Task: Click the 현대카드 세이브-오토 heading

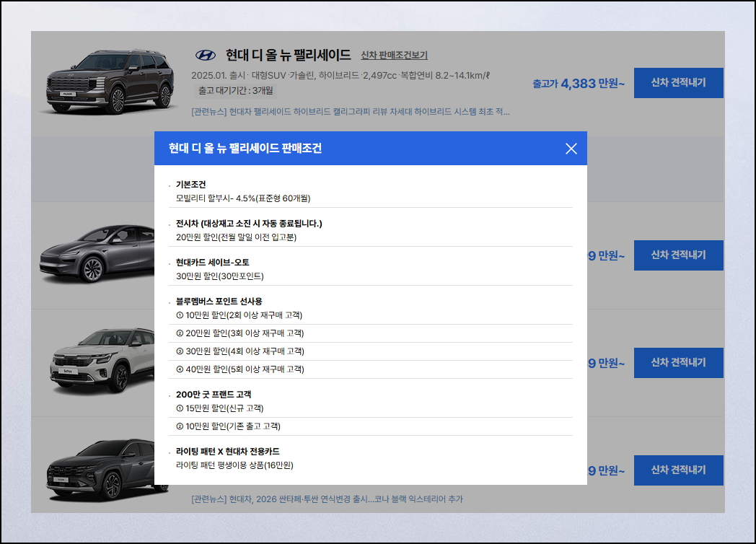Action: pyautogui.click(x=213, y=263)
